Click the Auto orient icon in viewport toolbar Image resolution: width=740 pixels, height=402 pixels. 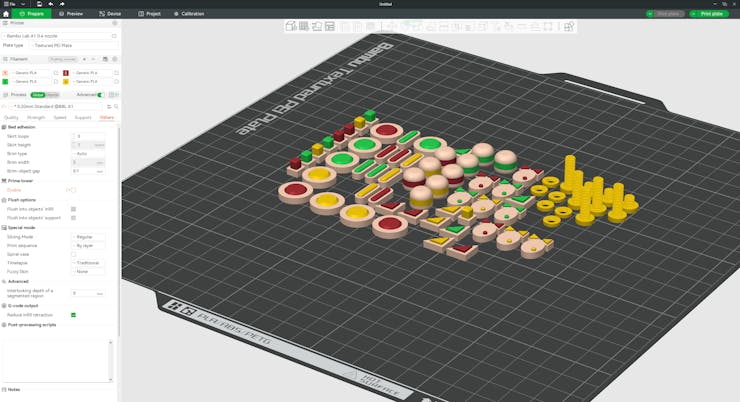(317, 26)
